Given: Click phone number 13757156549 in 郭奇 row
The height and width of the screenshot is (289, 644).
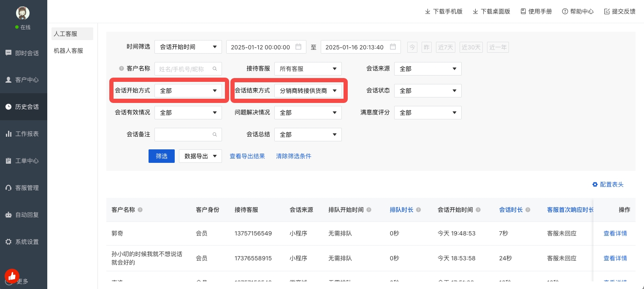Looking at the screenshot, I should pyautogui.click(x=253, y=233).
